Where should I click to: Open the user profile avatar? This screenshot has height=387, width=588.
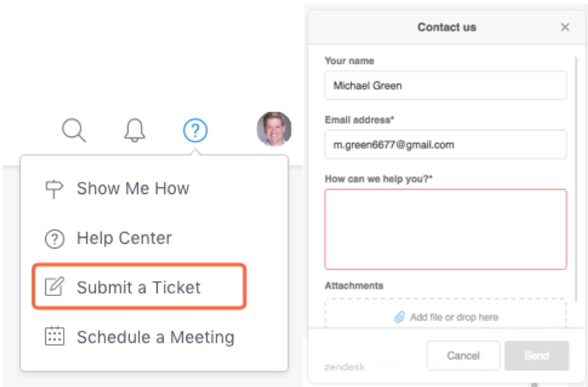pyautogui.click(x=274, y=129)
